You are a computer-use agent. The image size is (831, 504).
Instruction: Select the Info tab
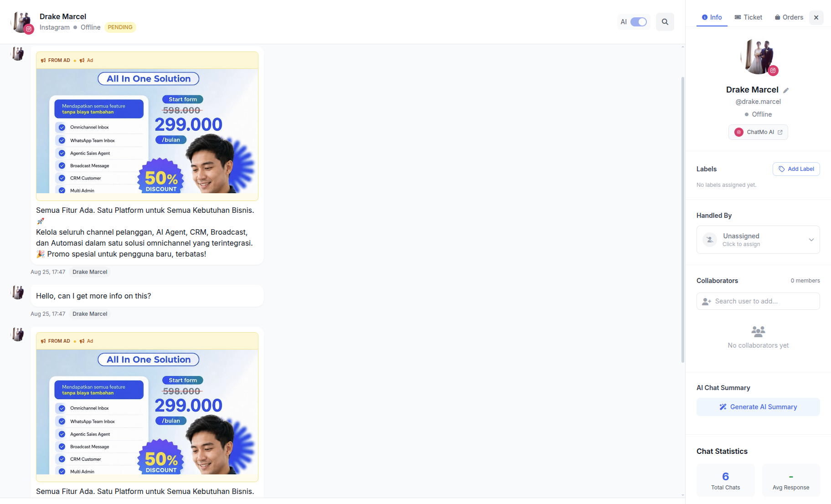pyautogui.click(x=712, y=17)
